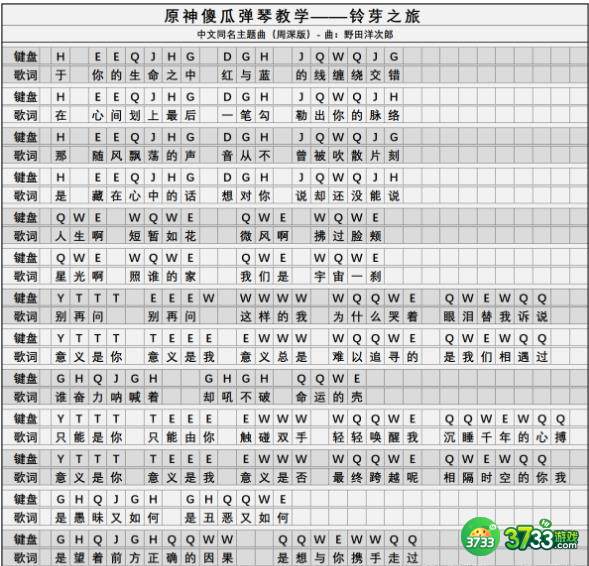Click the lyric character 丑

(x=209, y=518)
